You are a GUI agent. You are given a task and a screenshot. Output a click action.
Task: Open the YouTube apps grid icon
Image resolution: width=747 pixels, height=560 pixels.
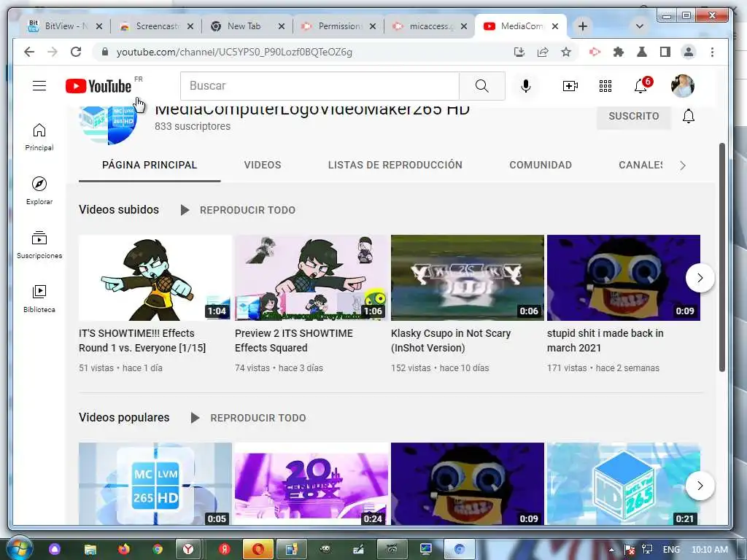pyautogui.click(x=605, y=86)
